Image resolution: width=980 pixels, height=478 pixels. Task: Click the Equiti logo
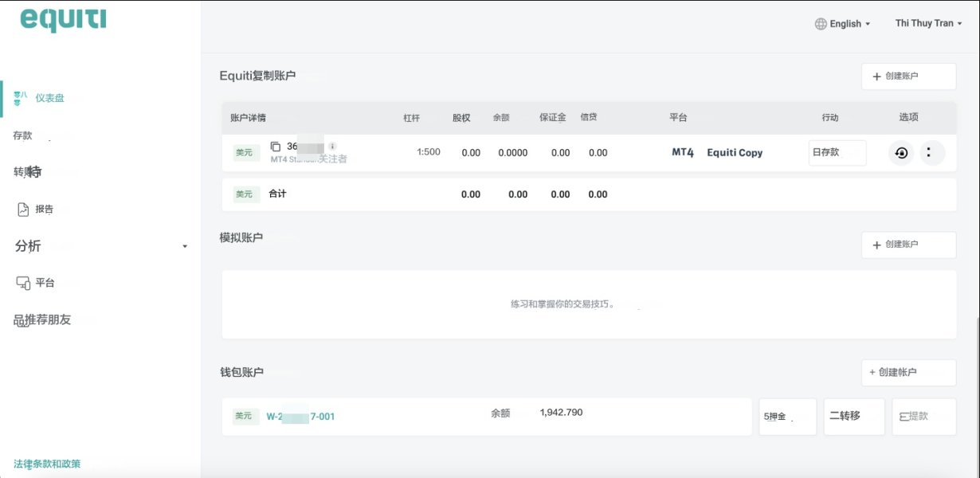pyautogui.click(x=63, y=19)
